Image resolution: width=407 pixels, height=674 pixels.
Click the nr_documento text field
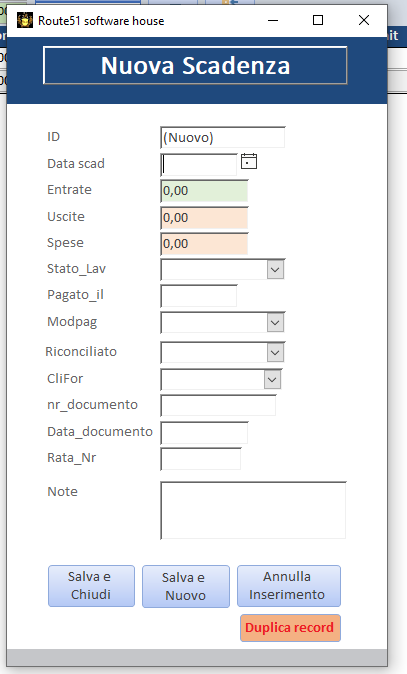point(218,405)
